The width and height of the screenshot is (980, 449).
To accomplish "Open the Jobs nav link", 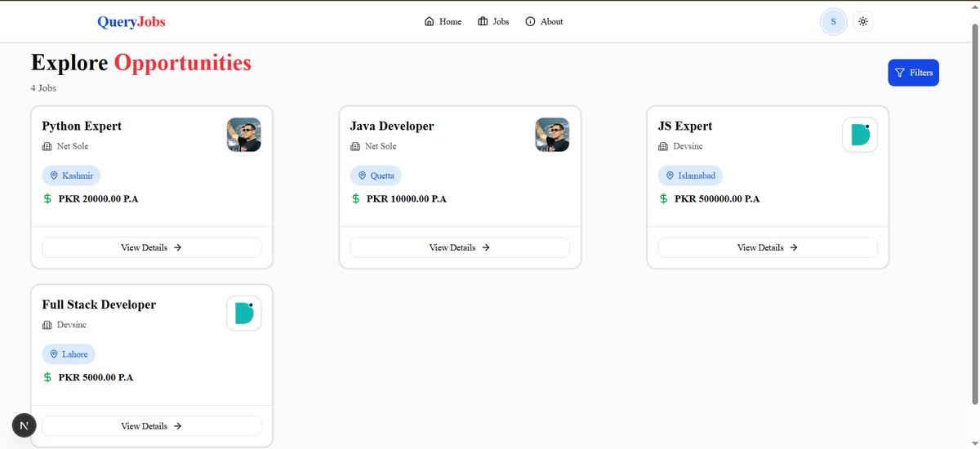I will 493,22.
